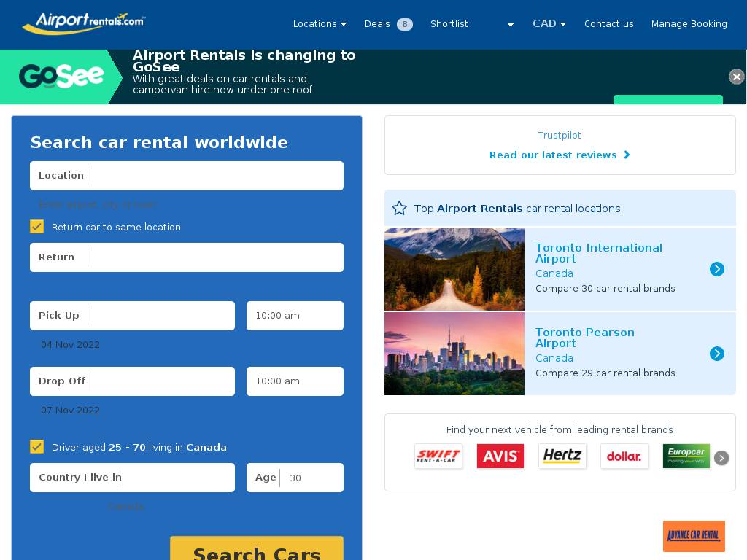Screen dimensions: 747x560
Task: Open Manage Booking page
Action: pyautogui.click(x=689, y=24)
